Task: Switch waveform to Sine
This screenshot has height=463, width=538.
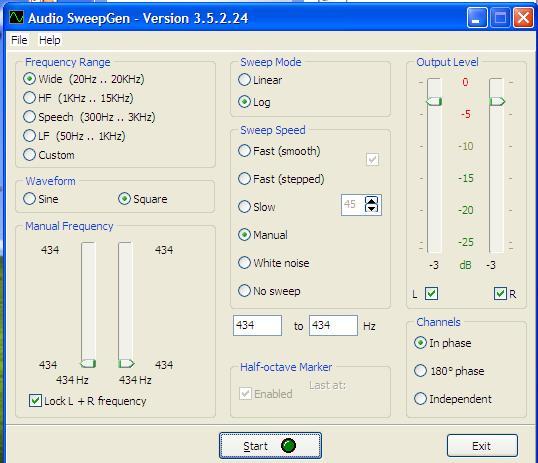Action: [40, 199]
